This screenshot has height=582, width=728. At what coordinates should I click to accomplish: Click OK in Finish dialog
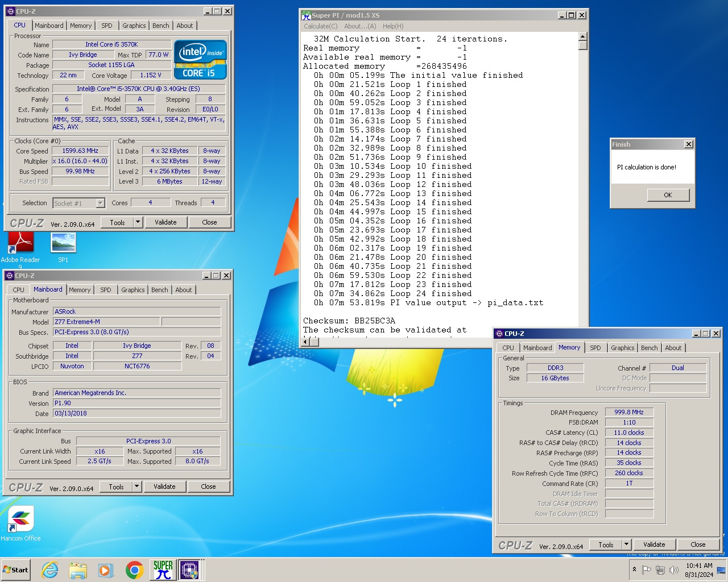[x=668, y=195]
